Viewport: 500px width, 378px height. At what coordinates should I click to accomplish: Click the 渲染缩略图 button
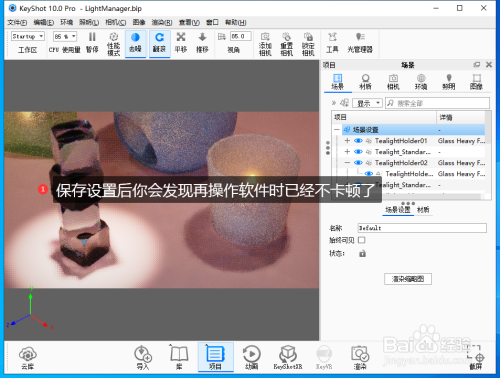click(x=408, y=279)
